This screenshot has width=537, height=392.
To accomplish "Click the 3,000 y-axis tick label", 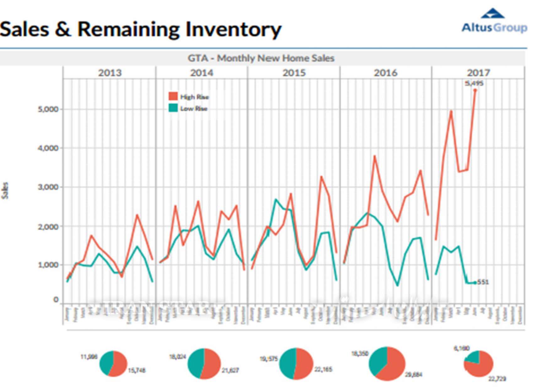I will click(48, 187).
